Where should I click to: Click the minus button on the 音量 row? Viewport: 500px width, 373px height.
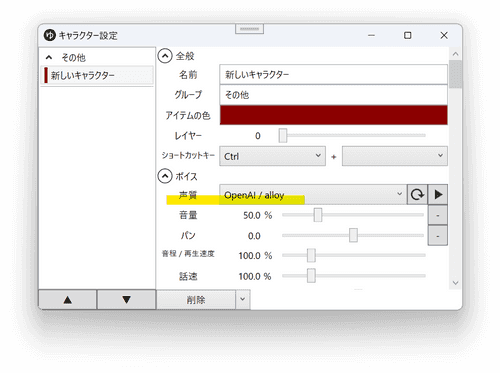click(438, 215)
